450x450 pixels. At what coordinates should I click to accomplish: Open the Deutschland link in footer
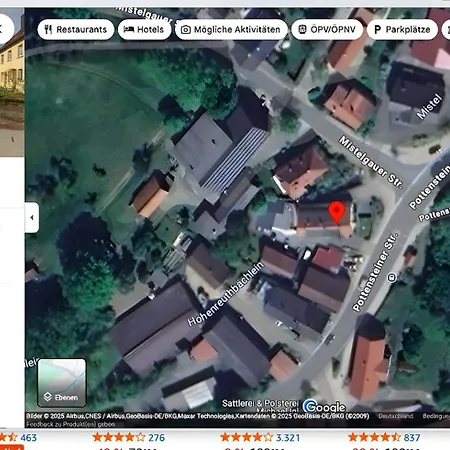[x=395, y=416]
